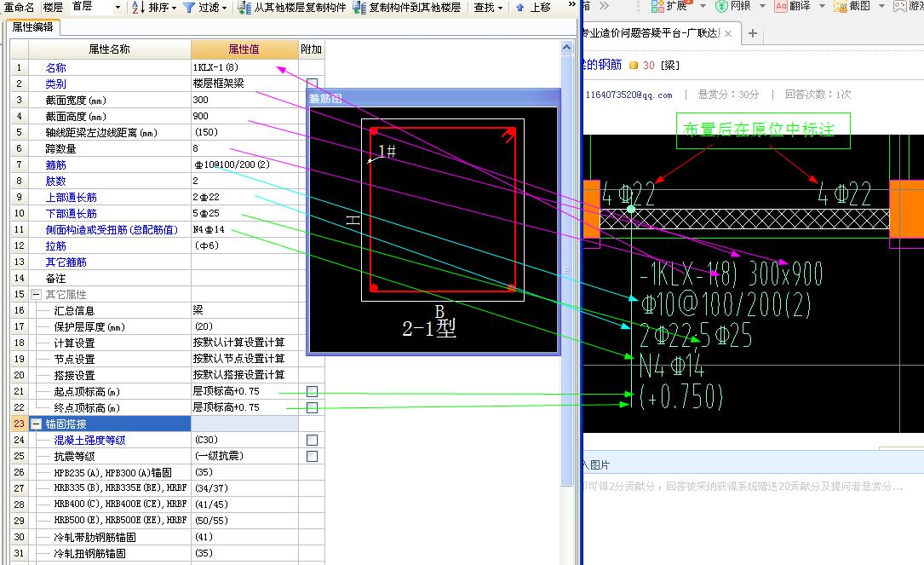Open the 1164073520@qq.com user link
Image resolution: width=924 pixels, height=565 pixels.
coord(628,95)
